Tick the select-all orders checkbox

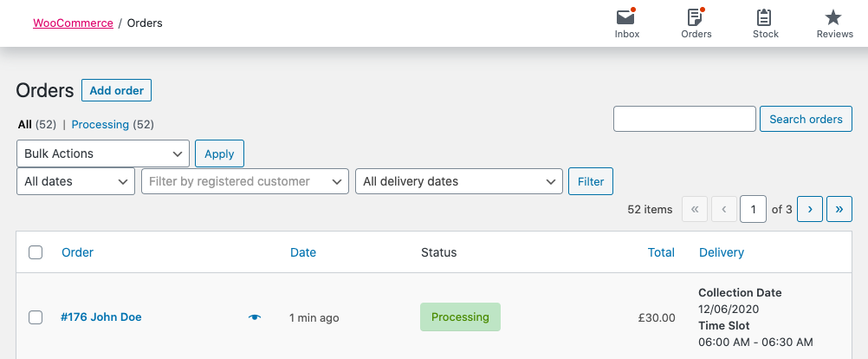coord(36,252)
